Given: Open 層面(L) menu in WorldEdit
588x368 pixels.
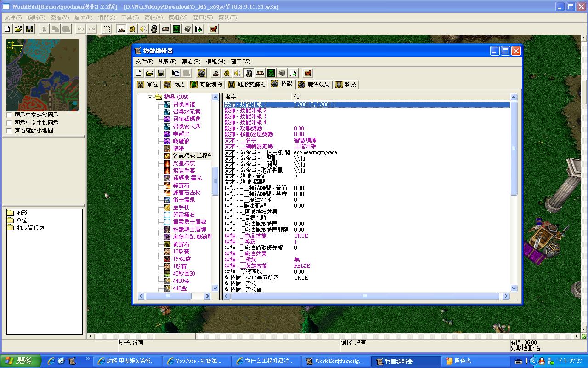Looking at the screenshot, I should [x=83, y=17].
